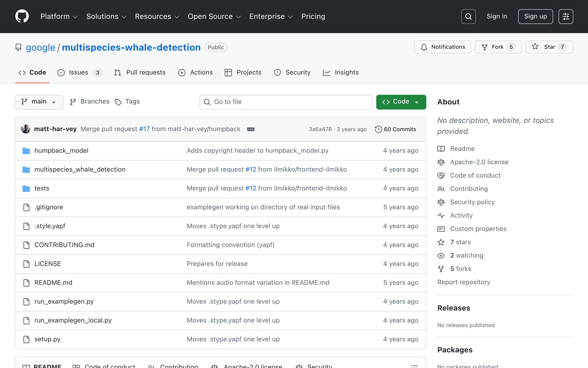Click the Pricing link
The width and height of the screenshot is (588, 368).
click(313, 16)
